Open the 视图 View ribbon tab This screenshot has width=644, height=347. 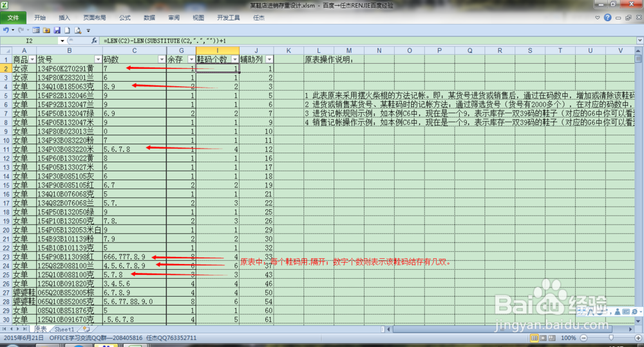click(198, 17)
